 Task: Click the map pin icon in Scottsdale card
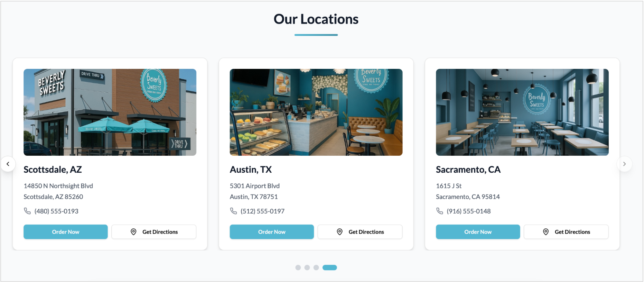tap(133, 232)
